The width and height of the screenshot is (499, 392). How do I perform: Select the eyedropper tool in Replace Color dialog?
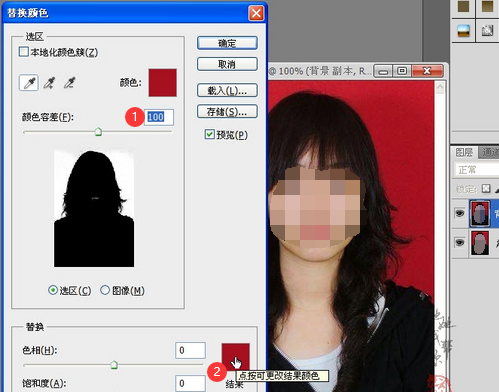tap(29, 83)
